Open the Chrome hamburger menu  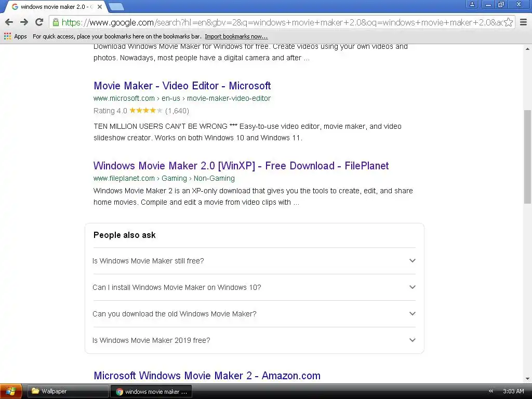[x=523, y=22]
